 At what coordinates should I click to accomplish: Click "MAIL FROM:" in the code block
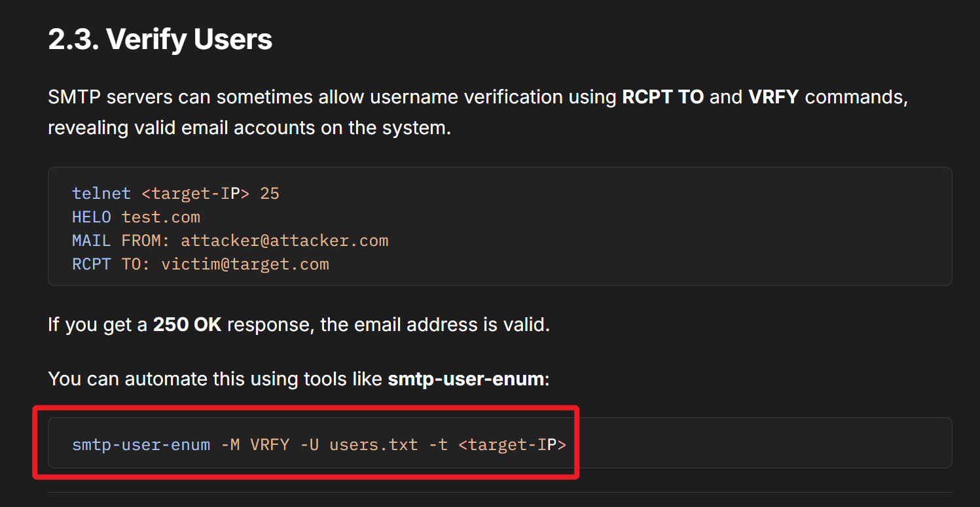[x=121, y=241]
